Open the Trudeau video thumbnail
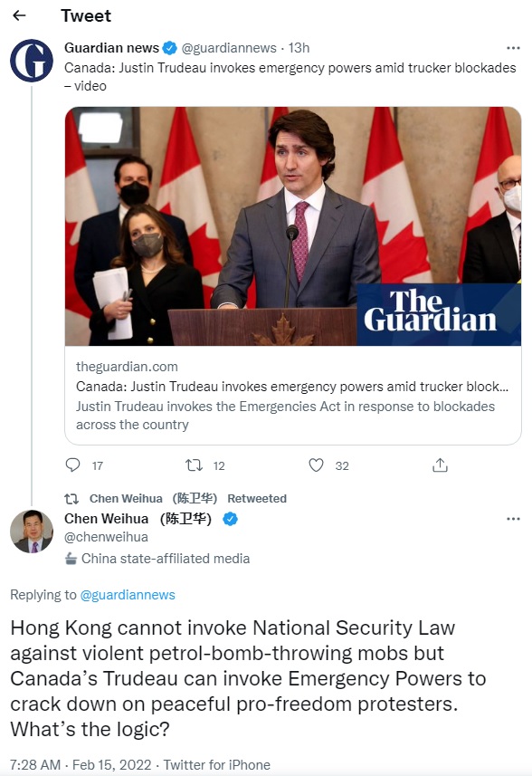 pyautogui.click(x=293, y=226)
